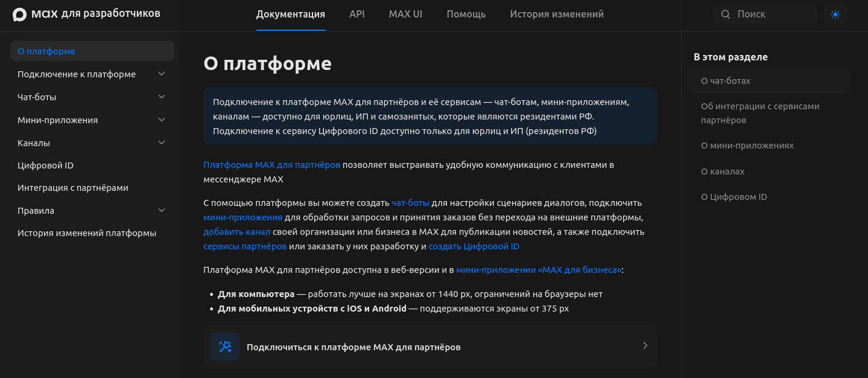
Task: Expand the Чат-боты sidebar section
Action: 162,97
